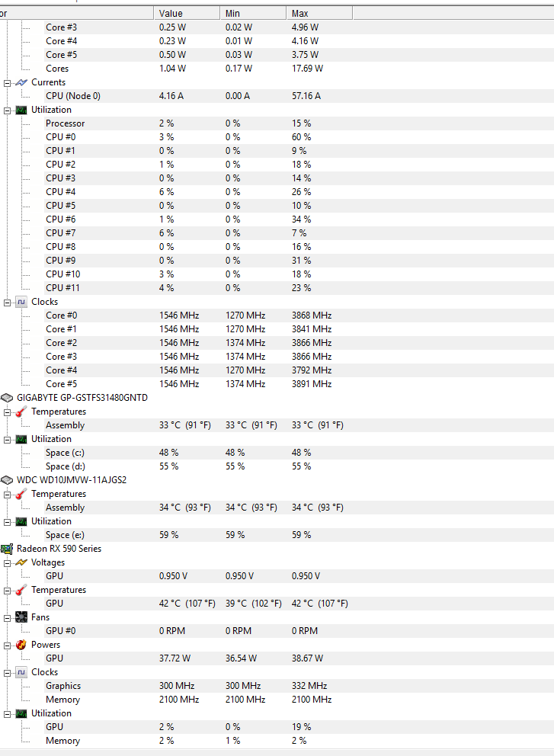Select the Space (e:) row
The image size is (554, 756).
(x=65, y=535)
